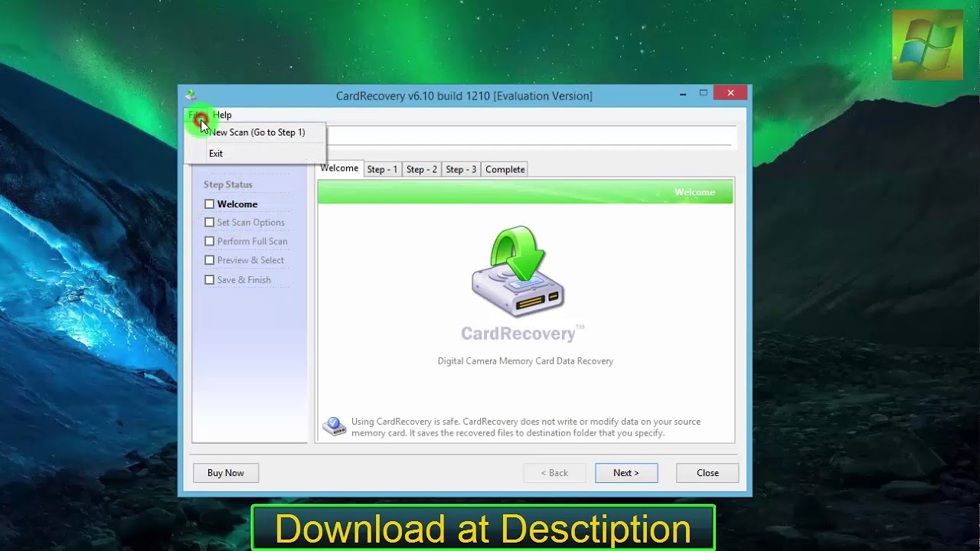Screen dimensions: 980x551
Task: Tick the Save & Finish checkbox
Action: click(209, 280)
